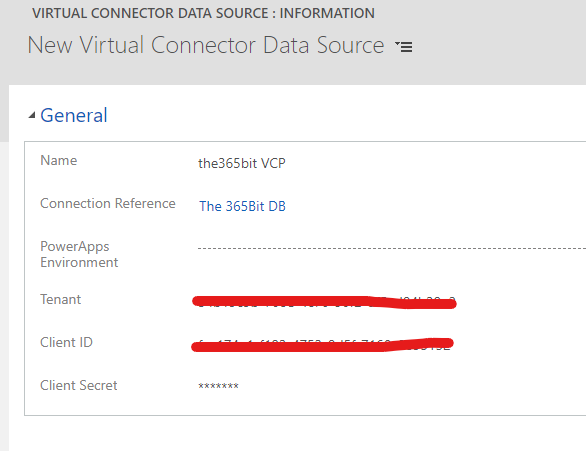Click the New Virtual Connector Data Source title

click(x=206, y=45)
